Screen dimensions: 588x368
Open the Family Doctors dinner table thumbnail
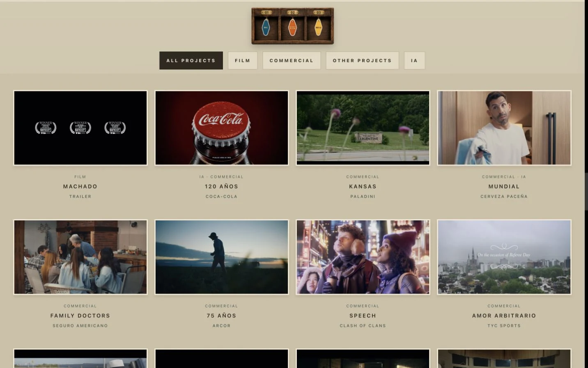[x=80, y=257]
